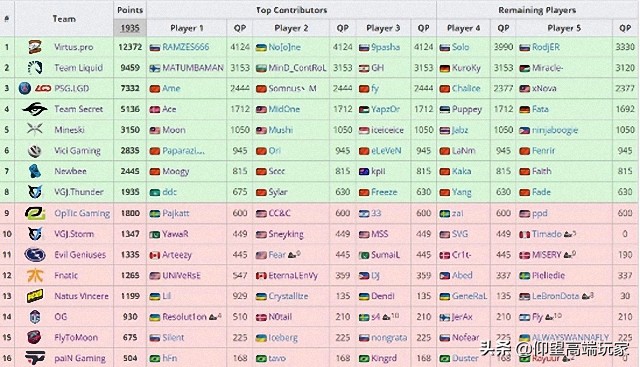Click the flag next to Arteezy
The width and height of the screenshot is (640, 367).
click(155, 256)
